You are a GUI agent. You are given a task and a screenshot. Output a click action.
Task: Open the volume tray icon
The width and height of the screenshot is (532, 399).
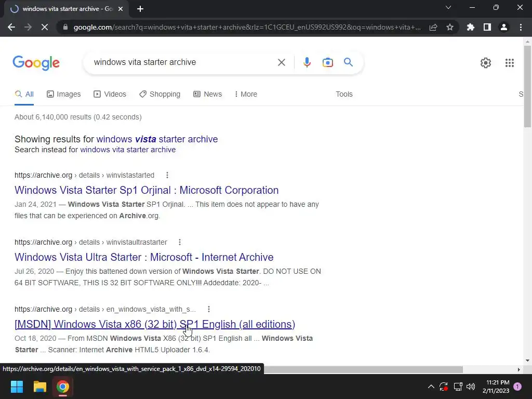[471, 387]
